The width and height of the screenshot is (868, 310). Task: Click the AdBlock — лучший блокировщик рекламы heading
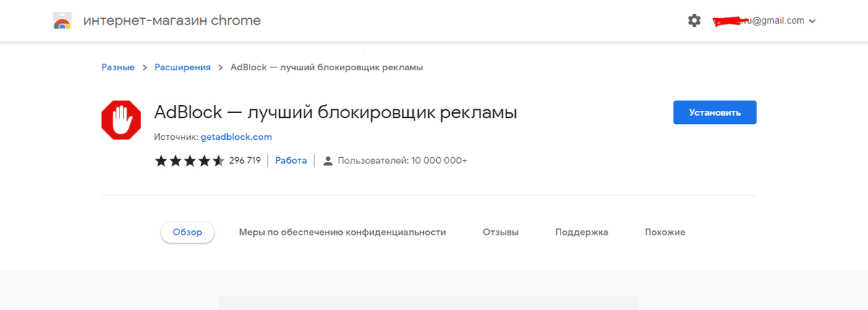click(x=336, y=113)
